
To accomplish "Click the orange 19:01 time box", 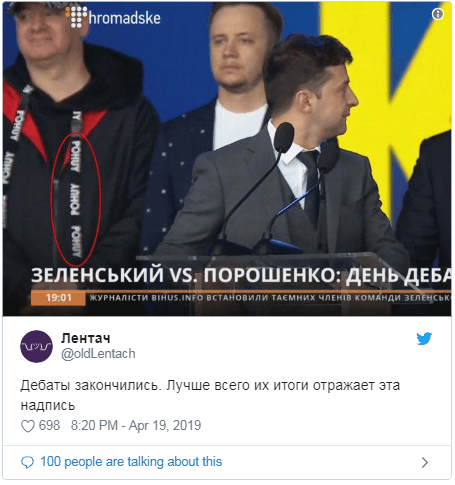I will coord(58,298).
